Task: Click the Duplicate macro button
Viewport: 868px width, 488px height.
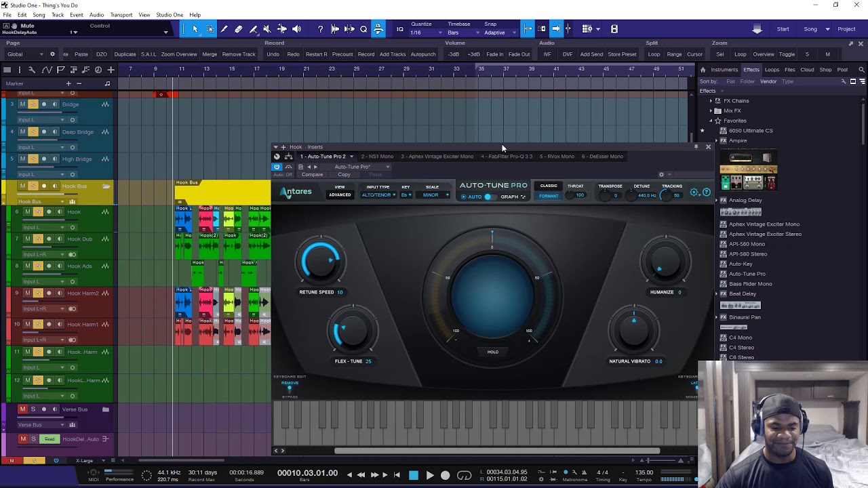Action: pyautogui.click(x=125, y=54)
